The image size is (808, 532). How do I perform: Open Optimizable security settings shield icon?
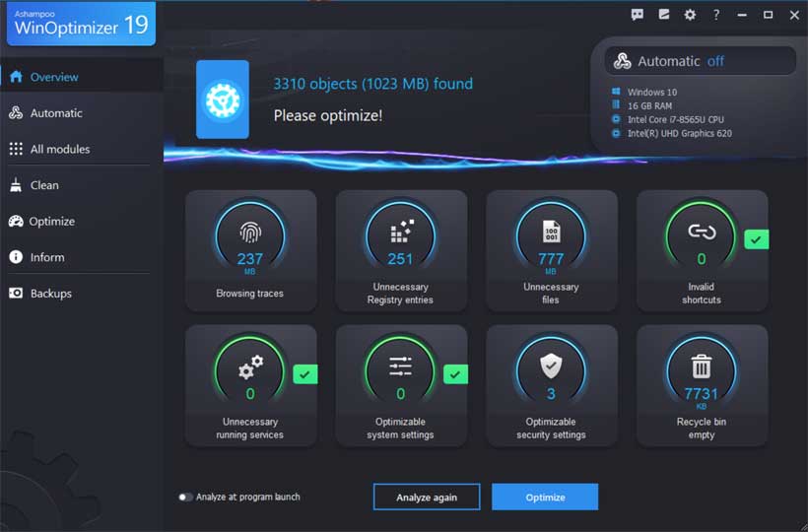tap(551, 366)
